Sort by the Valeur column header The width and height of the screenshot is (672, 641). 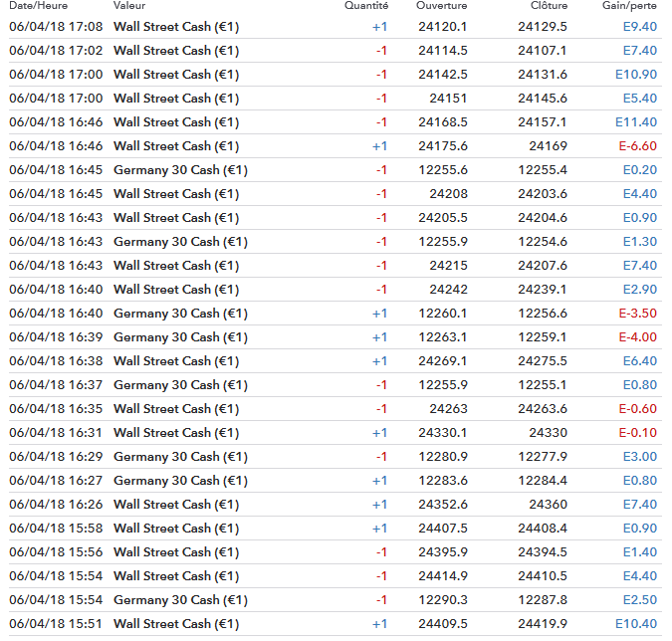pos(129,6)
